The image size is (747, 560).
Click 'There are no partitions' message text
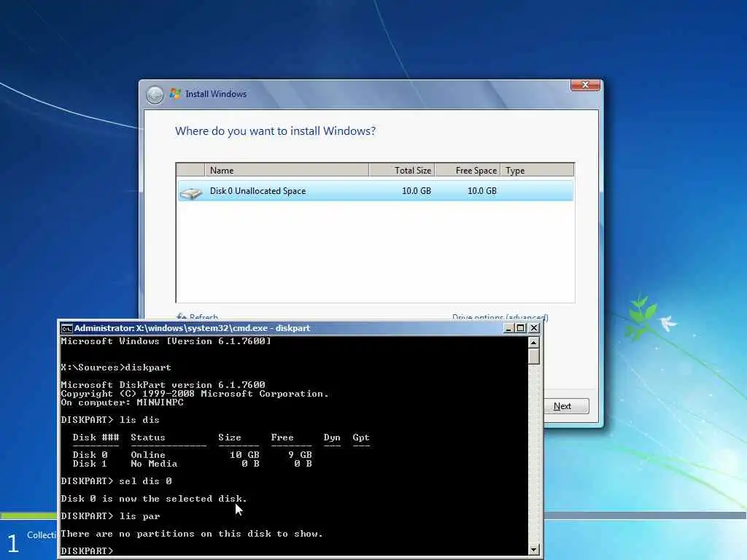(x=192, y=534)
